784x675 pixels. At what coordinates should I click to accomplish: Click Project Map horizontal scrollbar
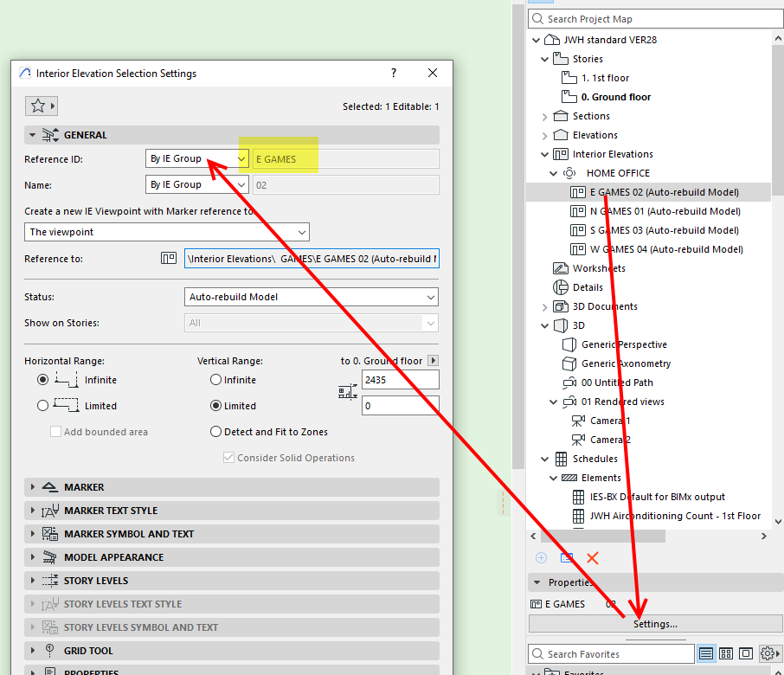(x=602, y=536)
